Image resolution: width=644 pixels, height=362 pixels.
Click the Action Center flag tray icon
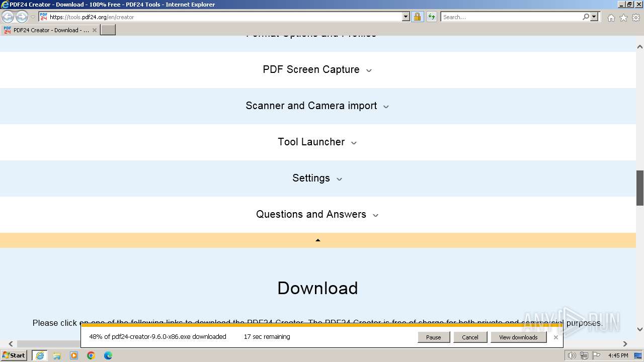pos(596,355)
